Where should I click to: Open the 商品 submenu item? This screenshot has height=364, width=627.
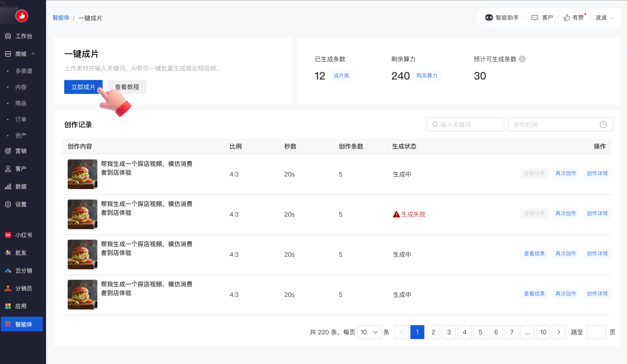point(21,103)
